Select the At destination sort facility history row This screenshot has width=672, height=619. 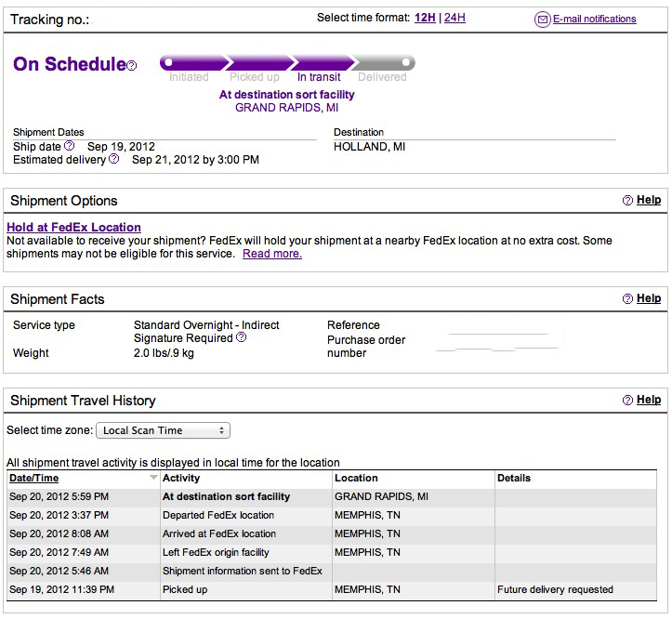point(332,496)
